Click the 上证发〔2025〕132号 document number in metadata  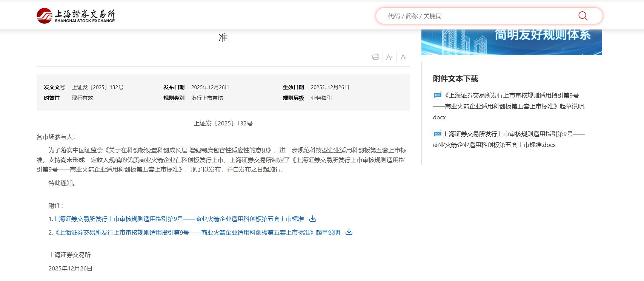98,87
